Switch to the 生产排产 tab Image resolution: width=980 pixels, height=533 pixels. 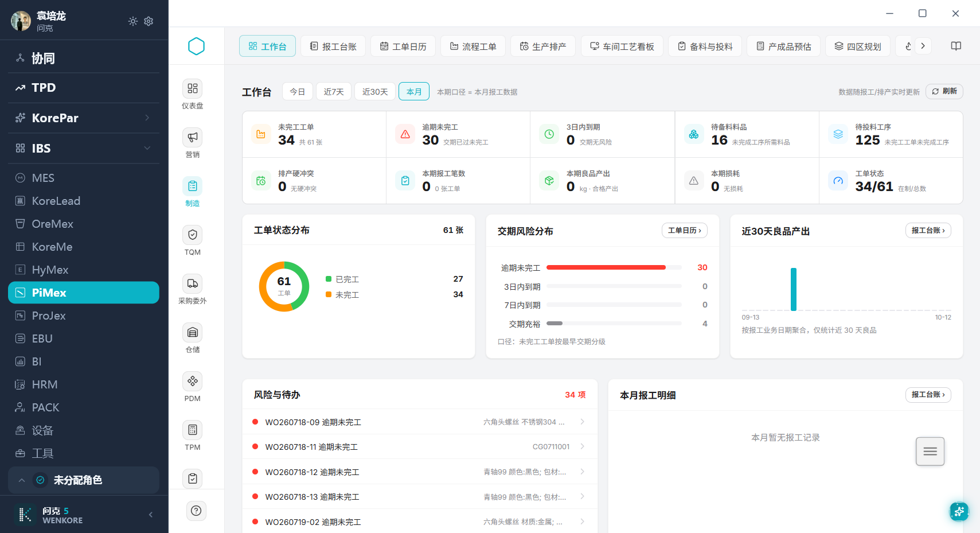543,46
